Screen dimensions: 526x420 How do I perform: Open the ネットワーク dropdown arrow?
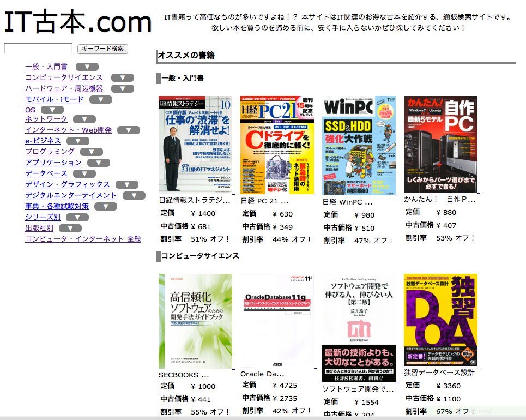[x=84, y=119]
